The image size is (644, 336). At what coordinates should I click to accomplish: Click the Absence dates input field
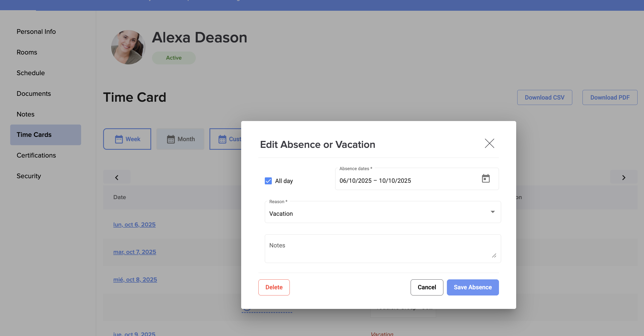tap(403, 180)
